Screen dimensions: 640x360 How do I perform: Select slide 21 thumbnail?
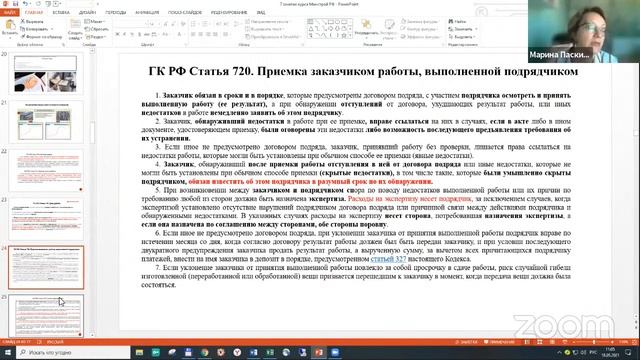[46, 122]
